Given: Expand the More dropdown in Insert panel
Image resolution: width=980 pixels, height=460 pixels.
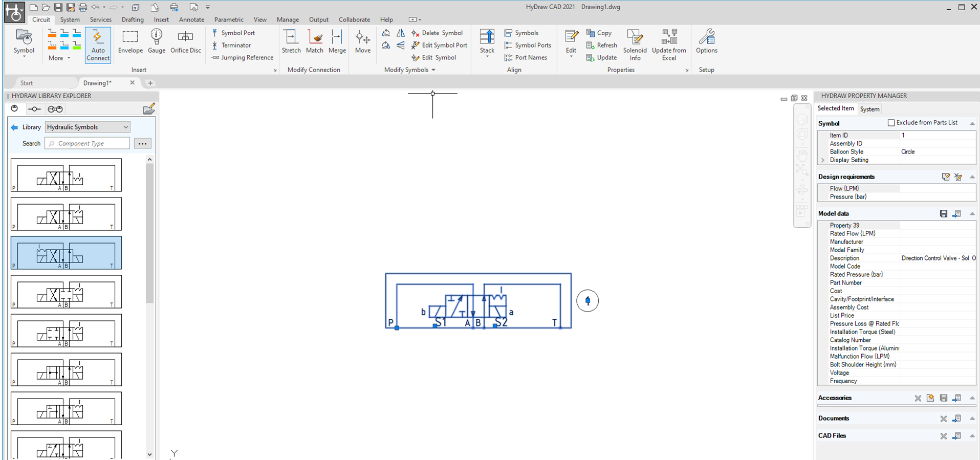Looking at the screenshot, I should point(59,58).
